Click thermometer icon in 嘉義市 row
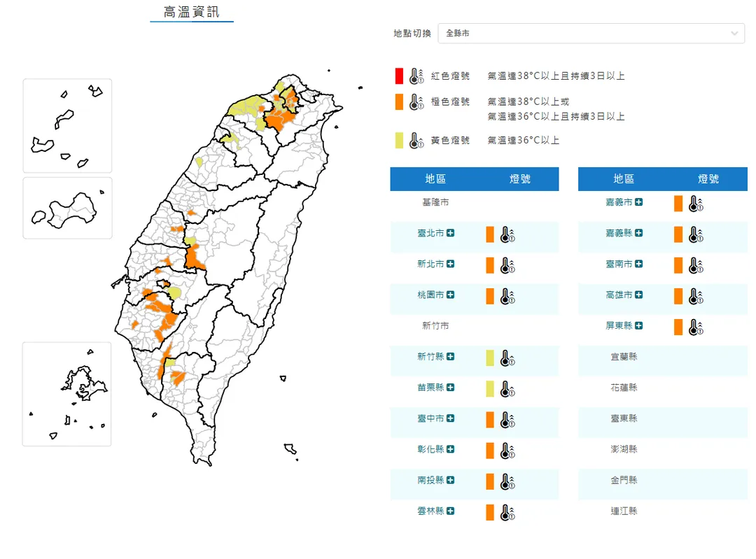Viewport: 756px width, 559px height. pyautogui.click(x=696, y=204)
